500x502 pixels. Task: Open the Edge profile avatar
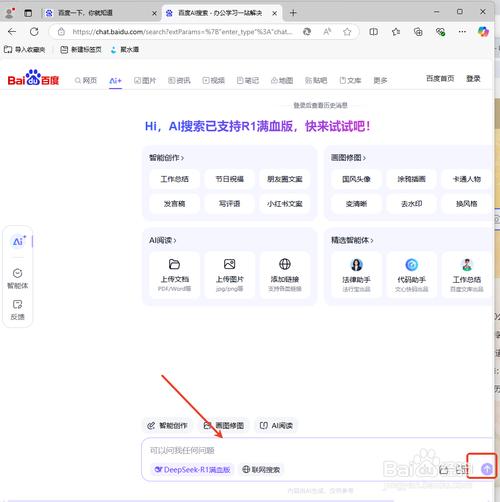10,13
